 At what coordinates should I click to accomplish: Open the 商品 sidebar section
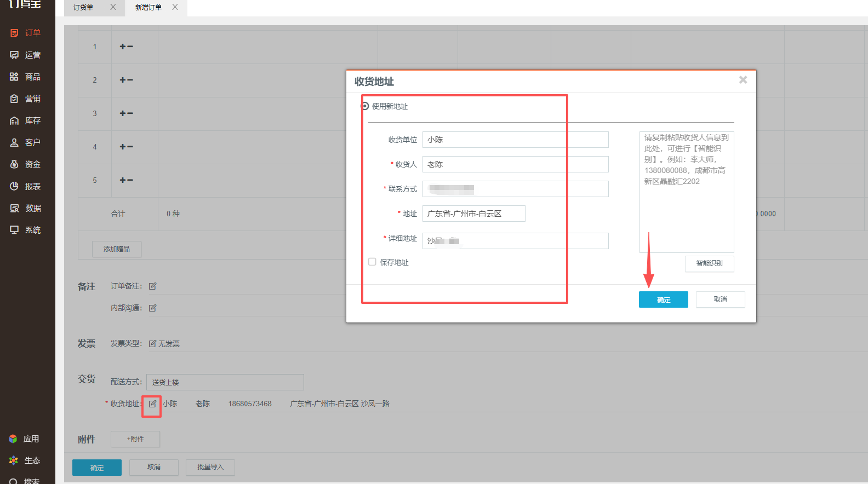(25, 77)
